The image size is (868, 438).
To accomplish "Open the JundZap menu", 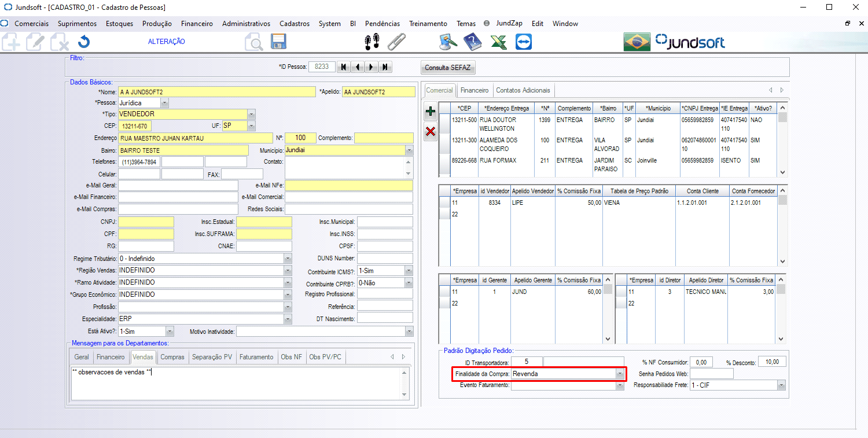I will (x=509, y=24).
